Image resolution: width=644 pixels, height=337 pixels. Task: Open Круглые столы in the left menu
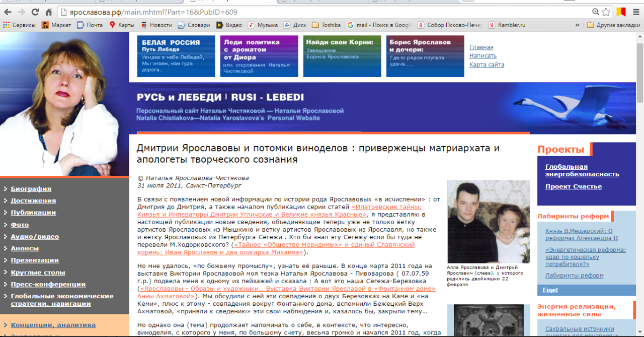(38, 273)
